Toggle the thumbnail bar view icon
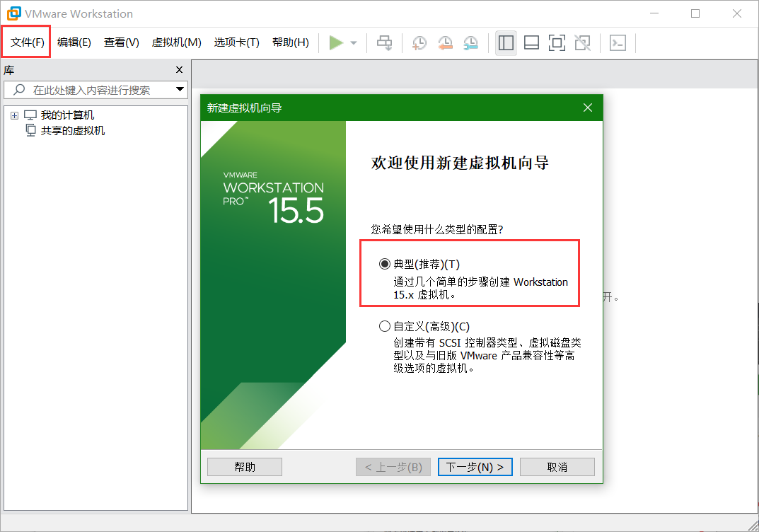 [531, 42]
